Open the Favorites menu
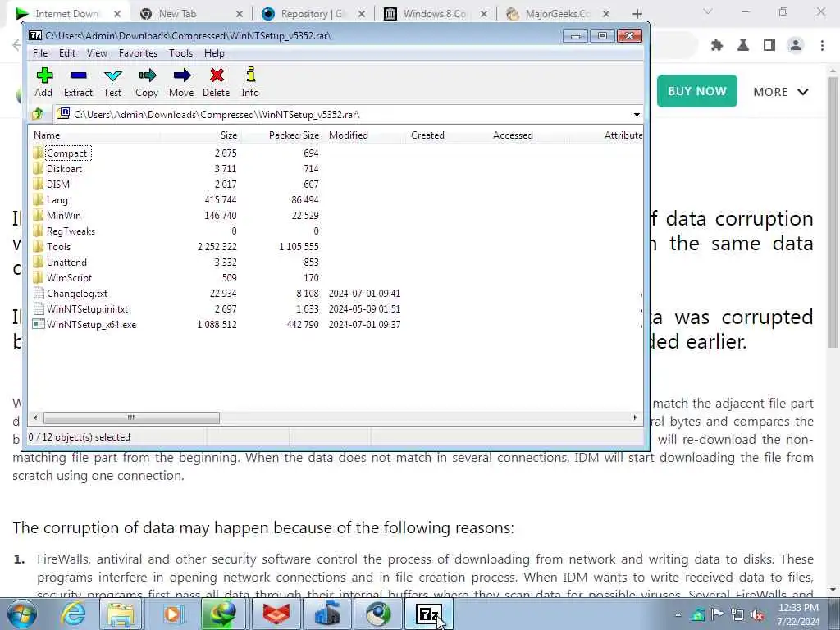This screenshot has height=630, width=840. click(x=138, y=53)
